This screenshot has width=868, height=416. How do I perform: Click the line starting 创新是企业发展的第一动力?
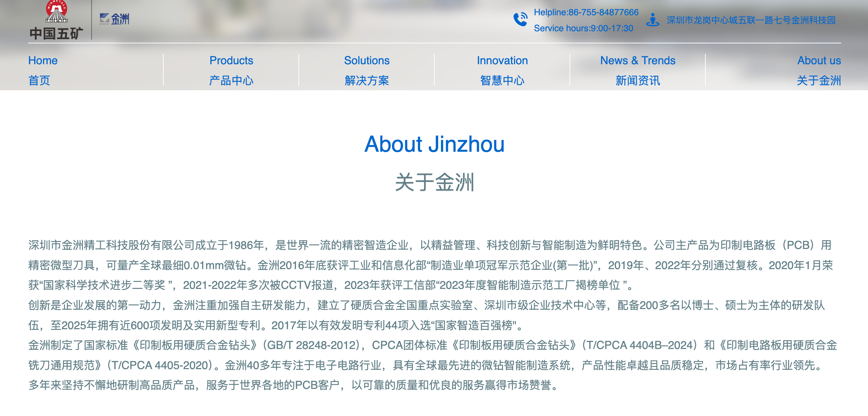point(426,305)
